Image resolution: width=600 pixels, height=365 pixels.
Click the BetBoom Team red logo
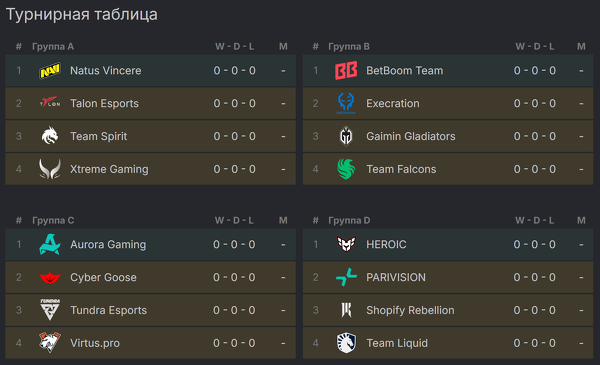[x=346, y=70]
